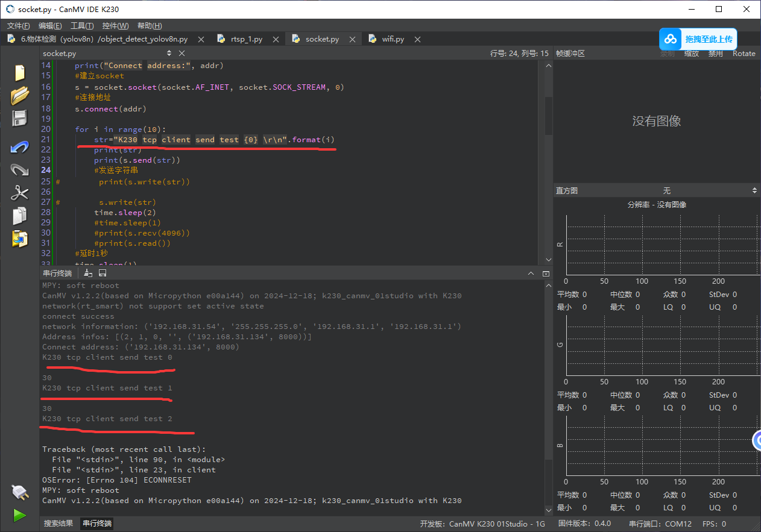
Task: Clear serial terminal with broom icon
Action: coord(88,274)
